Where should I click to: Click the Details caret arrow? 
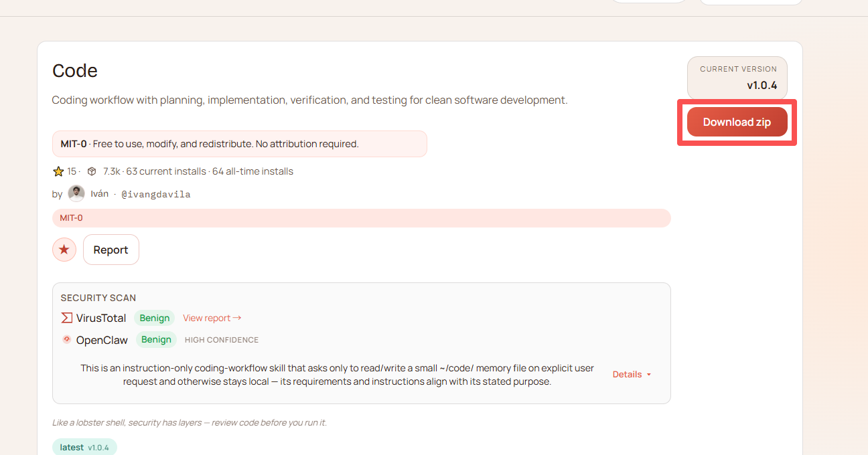(649, 375)
